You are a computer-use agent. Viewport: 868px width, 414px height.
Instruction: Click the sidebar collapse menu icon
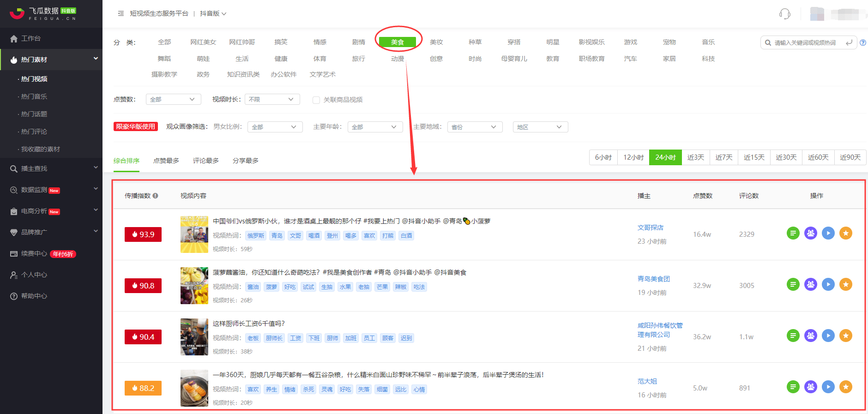(x=121, y=14)
